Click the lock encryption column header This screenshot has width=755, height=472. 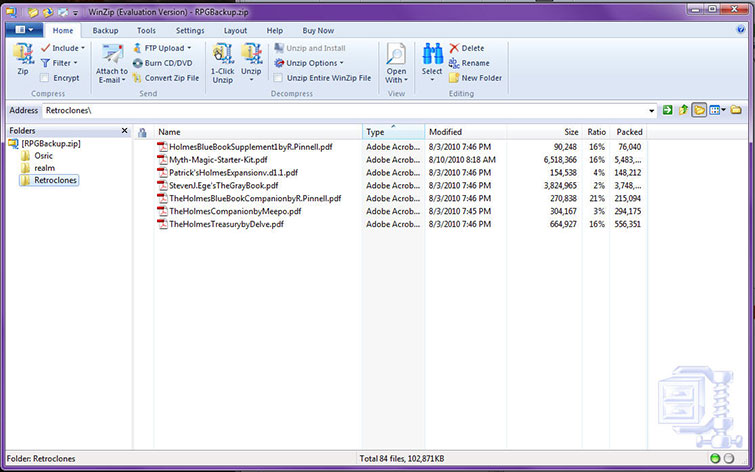[143, 132]
